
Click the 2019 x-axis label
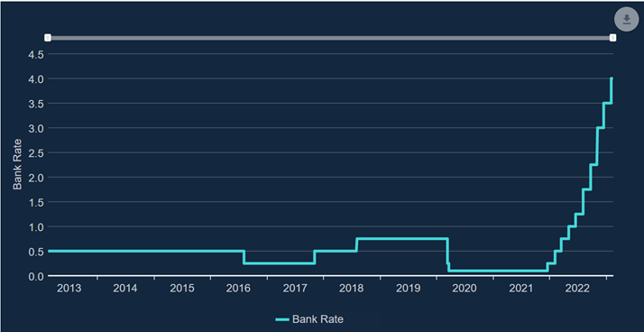tap(409, 288)
